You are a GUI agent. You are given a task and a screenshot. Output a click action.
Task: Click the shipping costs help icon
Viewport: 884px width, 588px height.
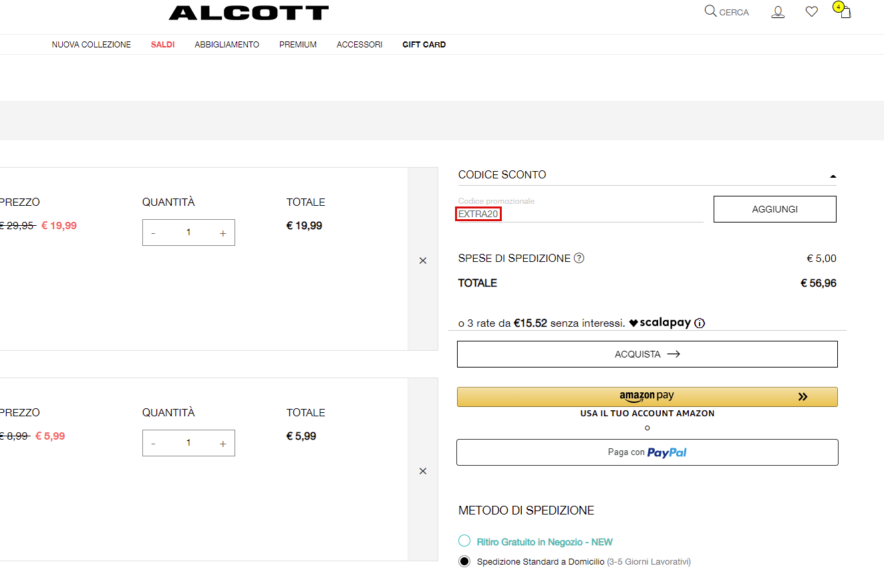(579, 259)
